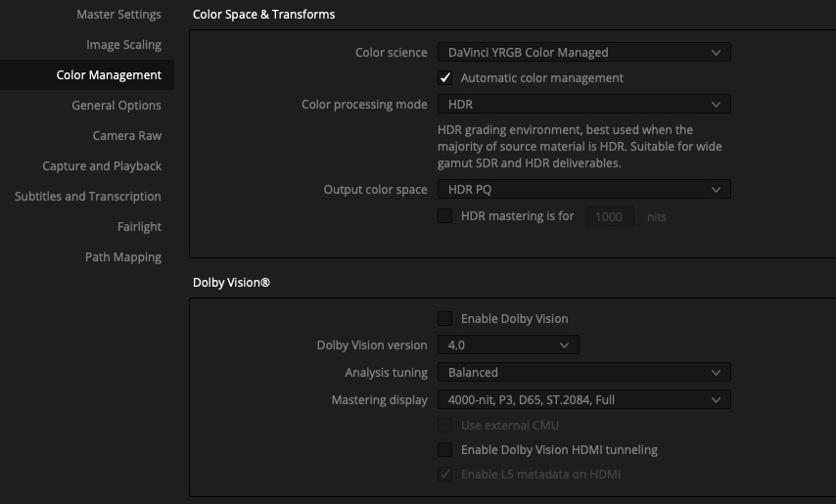
Task: Open Output color space dropdown
Action: click(x=583, y=189)
